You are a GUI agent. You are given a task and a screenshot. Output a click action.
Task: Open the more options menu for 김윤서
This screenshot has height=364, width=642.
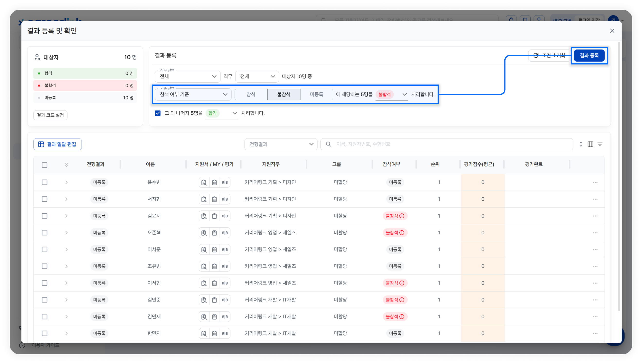595,216
